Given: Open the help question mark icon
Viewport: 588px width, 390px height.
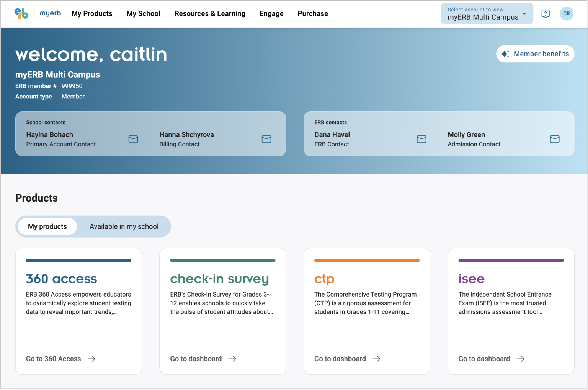Looking at the screenshot, I should [546, 14].
